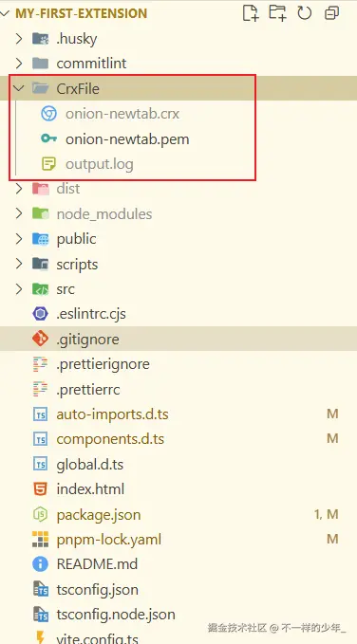Screen dimensions: 357x644
Task: Open the output.log file
Action: tap(100, 164)
